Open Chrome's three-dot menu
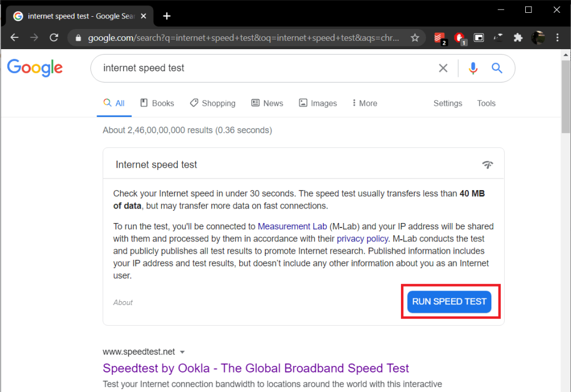 pyautogui.click(x=558, y=38)
